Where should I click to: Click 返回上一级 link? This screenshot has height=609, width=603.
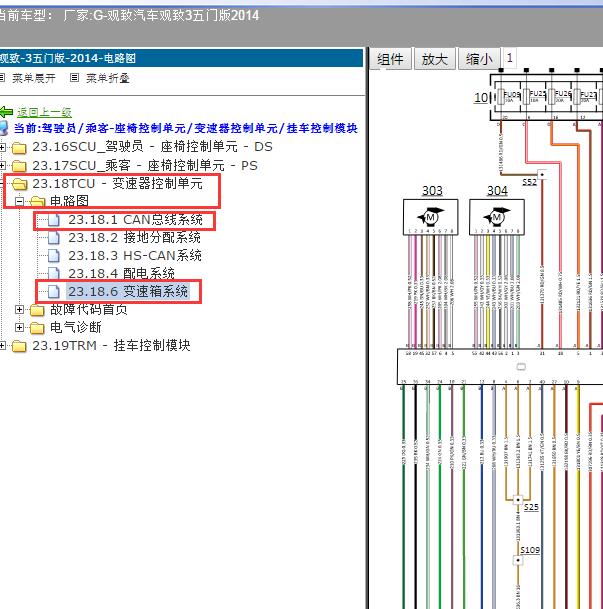44,113
